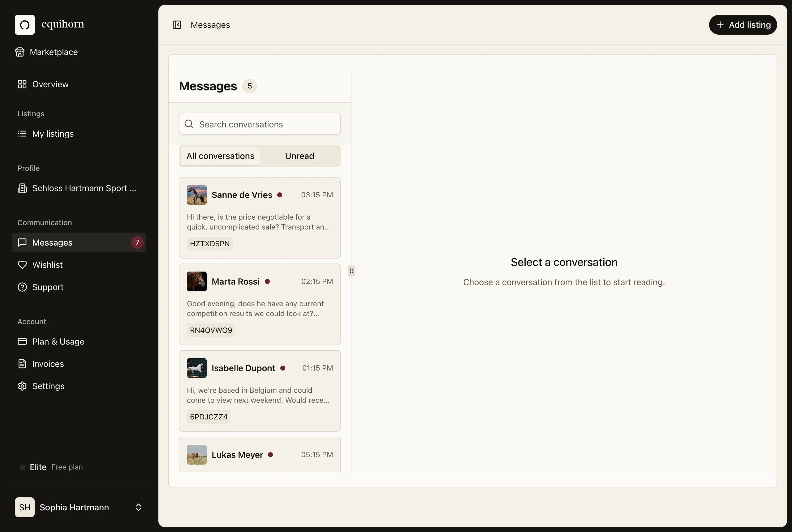Screen dimensions: 792x532
Task: Open the Marketplace storefront icon
Action: tap(20, 52)
